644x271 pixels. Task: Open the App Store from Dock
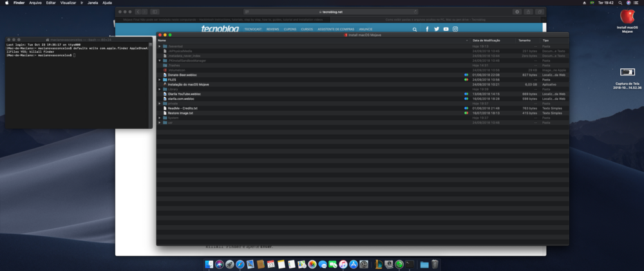pyautogui.click(x=354, y=264)
